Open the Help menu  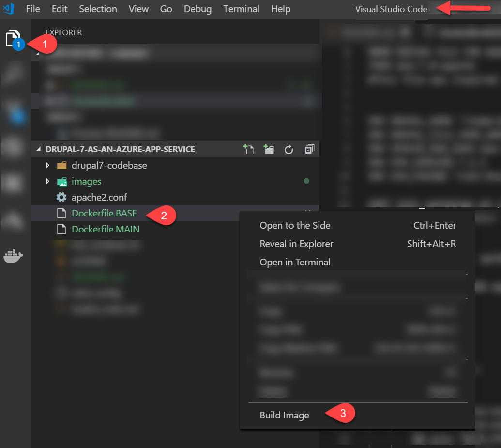(281, 9)
